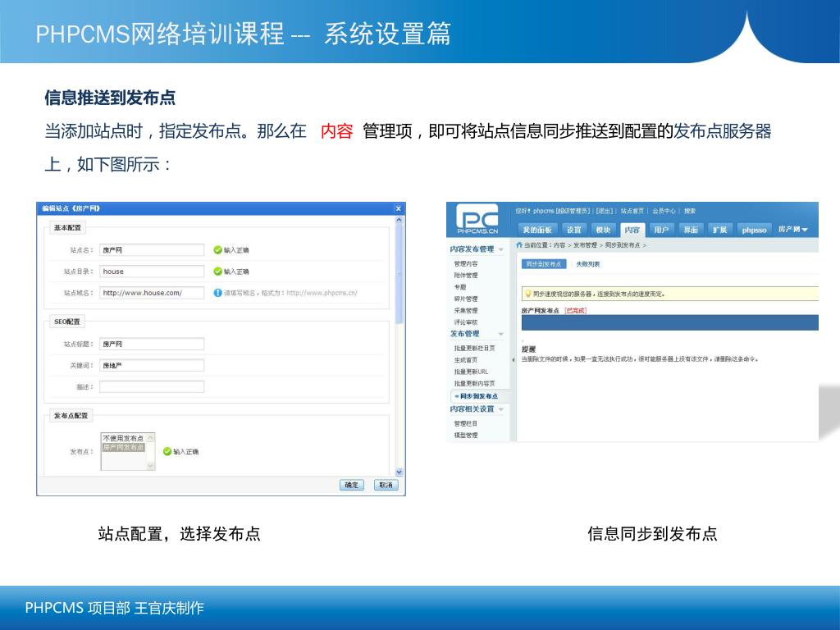Click the 发布点 listbox up arrow
Viewport: 840px width, 630px height.
click(151, 438)
